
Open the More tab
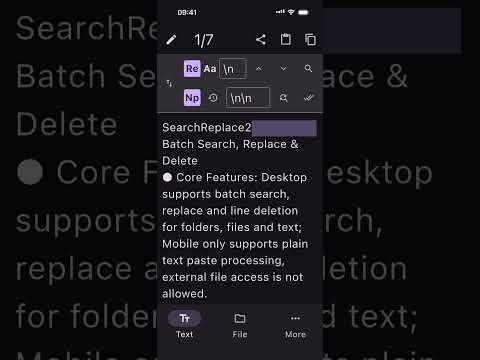click(295, 325)
